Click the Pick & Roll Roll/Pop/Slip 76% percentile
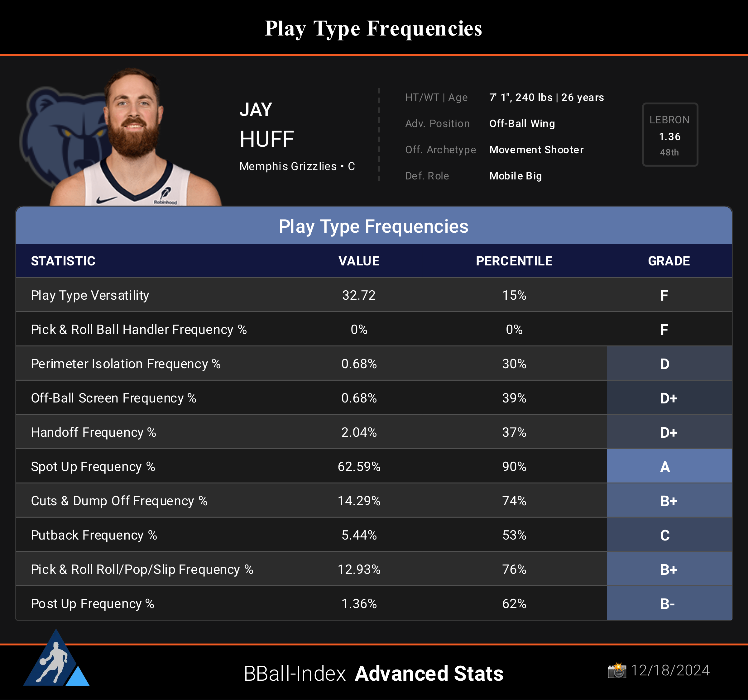This screenshot has width=748, height=700. coord(514,569)
